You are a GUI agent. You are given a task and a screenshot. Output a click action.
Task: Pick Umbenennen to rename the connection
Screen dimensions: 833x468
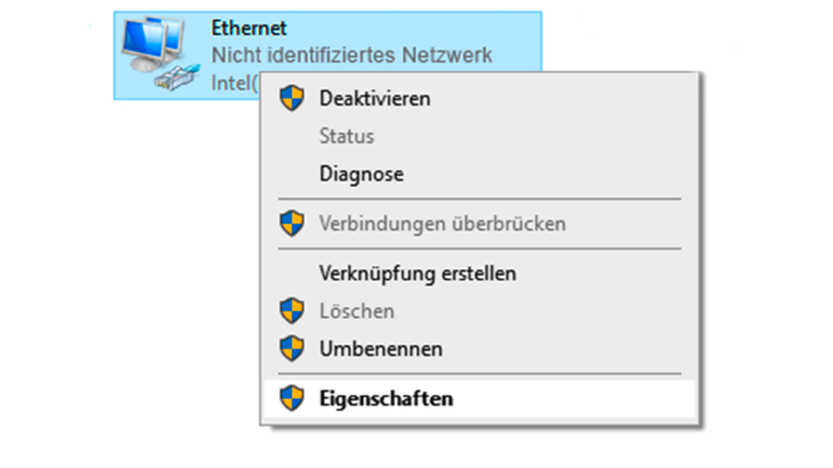(381, 348)
